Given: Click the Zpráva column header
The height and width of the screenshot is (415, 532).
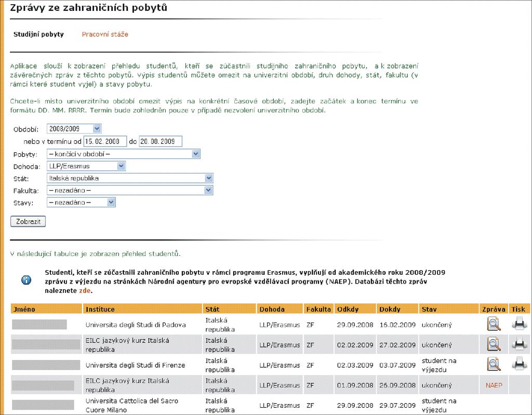Looking at the screenshot, I should click(x=494, y=309).
